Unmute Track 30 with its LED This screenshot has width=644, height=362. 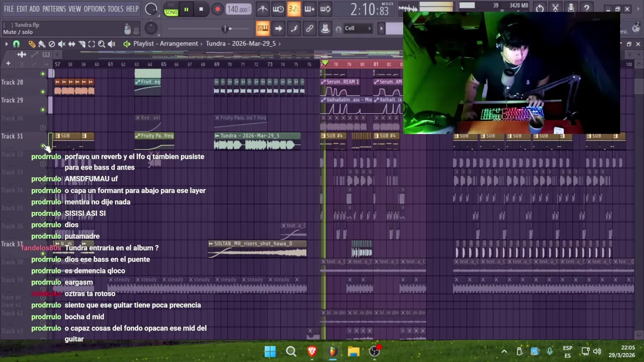point(43,128)
